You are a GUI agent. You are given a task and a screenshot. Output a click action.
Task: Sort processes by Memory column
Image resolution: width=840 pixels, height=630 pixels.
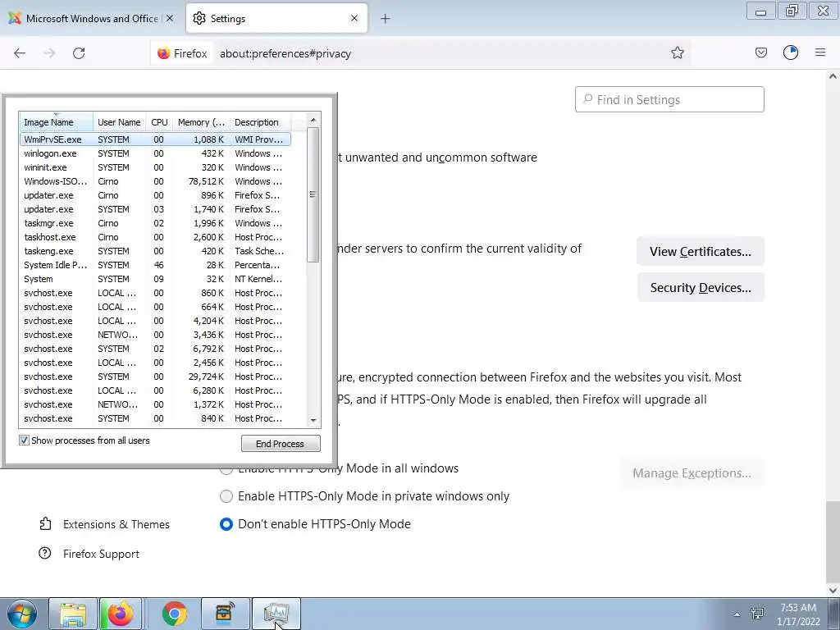coord(201,122)
